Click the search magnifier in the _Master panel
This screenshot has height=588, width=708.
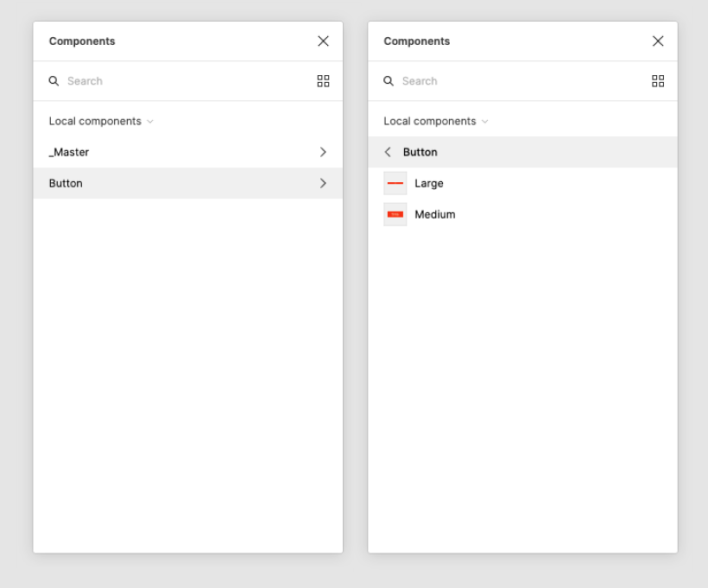[54, 81]
